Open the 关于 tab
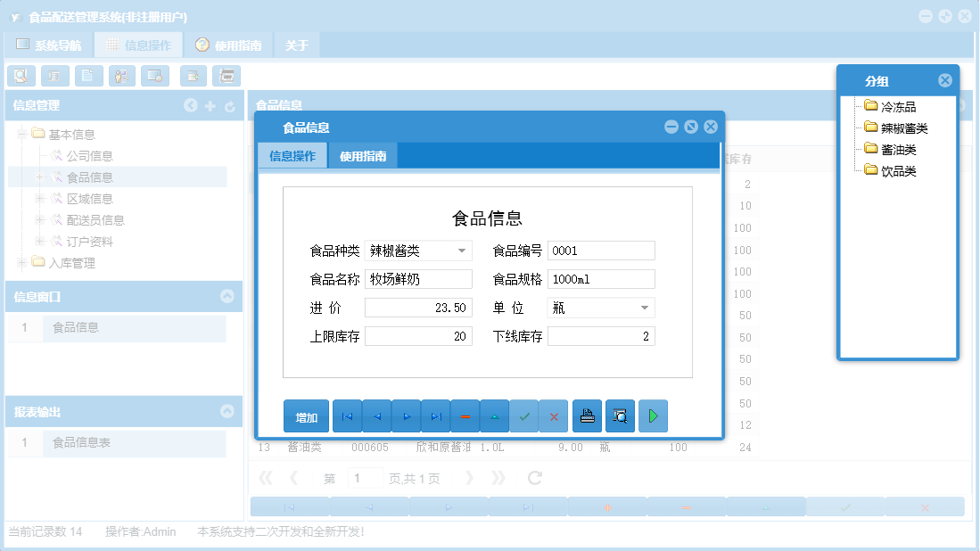 pos(297,45)
